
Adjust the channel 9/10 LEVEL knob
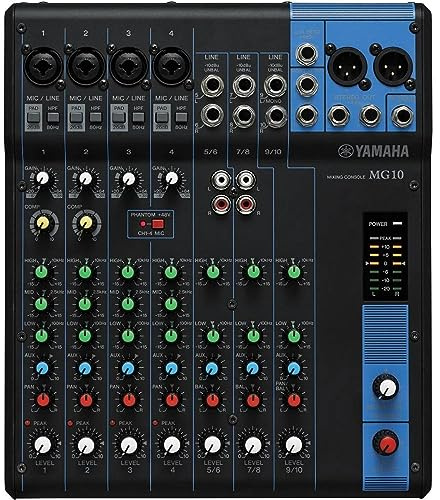pos(294,445)
